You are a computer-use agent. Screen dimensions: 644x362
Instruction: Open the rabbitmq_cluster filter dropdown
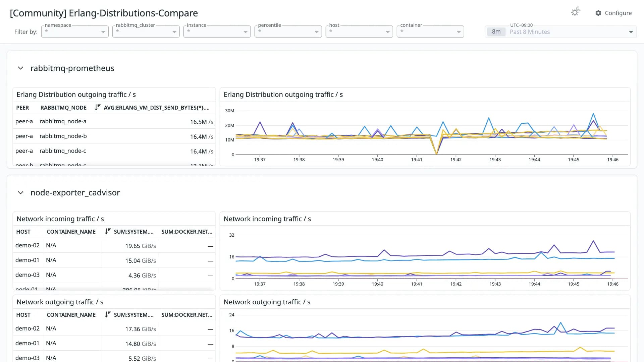pos(146,32)
